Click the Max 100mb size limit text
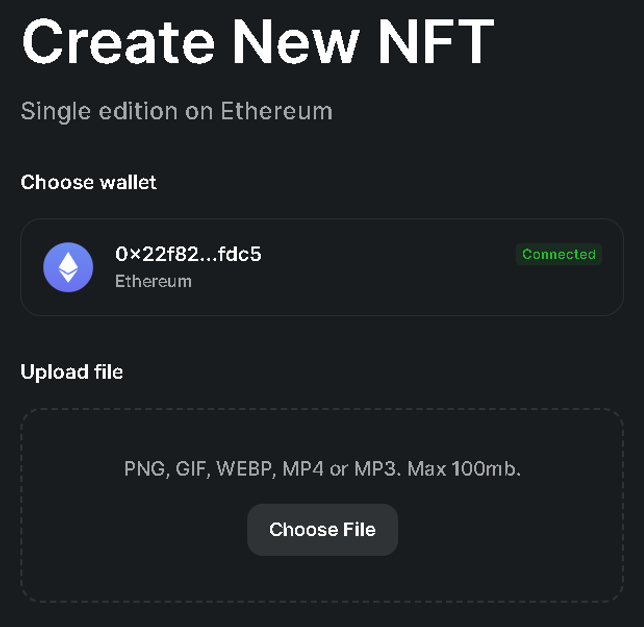The height and width of the screenshot is (627, 644). (464, 469)
